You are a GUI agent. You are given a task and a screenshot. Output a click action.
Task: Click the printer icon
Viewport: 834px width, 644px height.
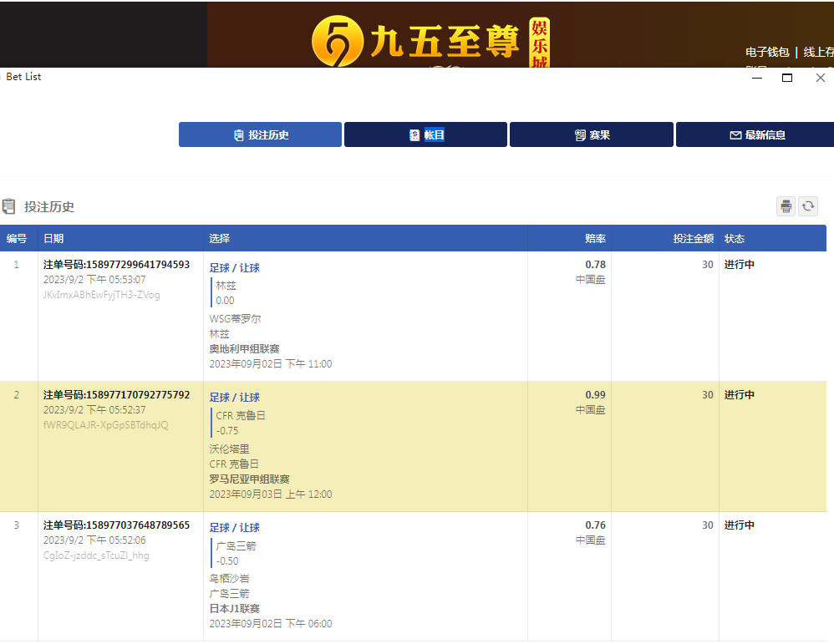pos(786,206)
